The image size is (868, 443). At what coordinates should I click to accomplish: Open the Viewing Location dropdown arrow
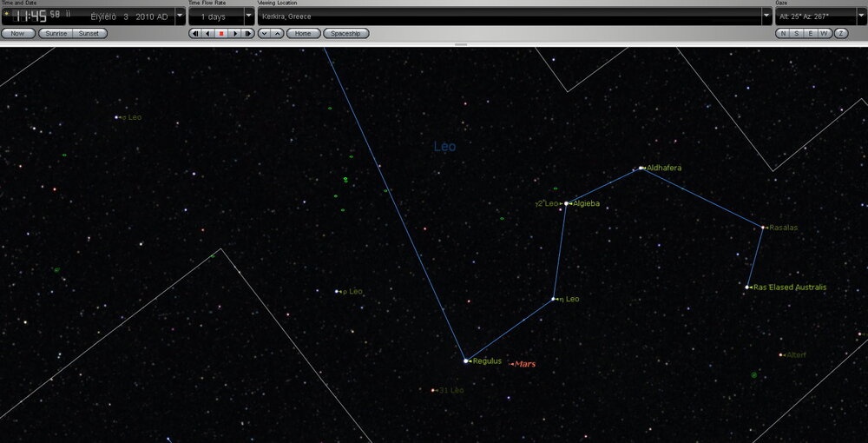(x=766, y=17)
